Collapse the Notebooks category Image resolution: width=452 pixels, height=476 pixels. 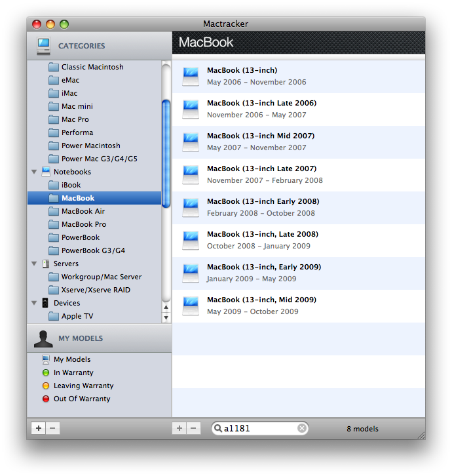pyautogui.click(x=34, y=172)
